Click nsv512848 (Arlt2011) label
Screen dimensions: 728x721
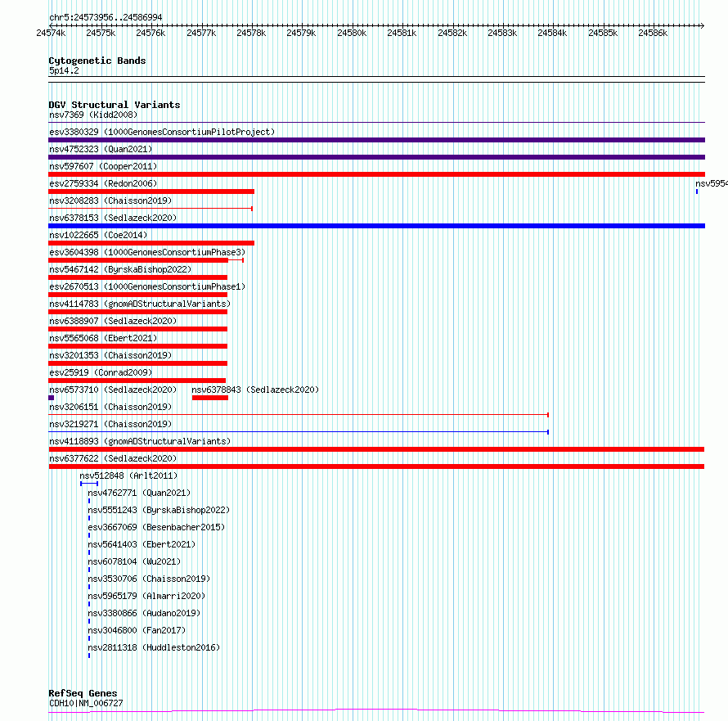click(128, 475)
